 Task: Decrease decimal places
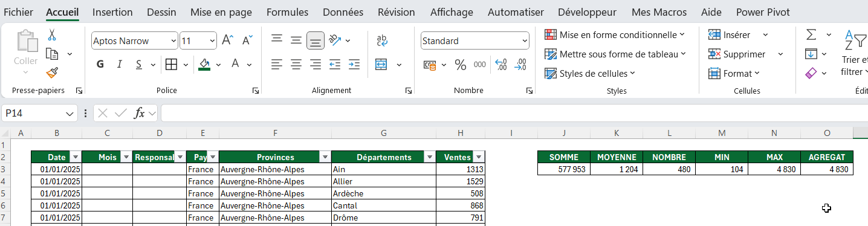click(520, 65)
